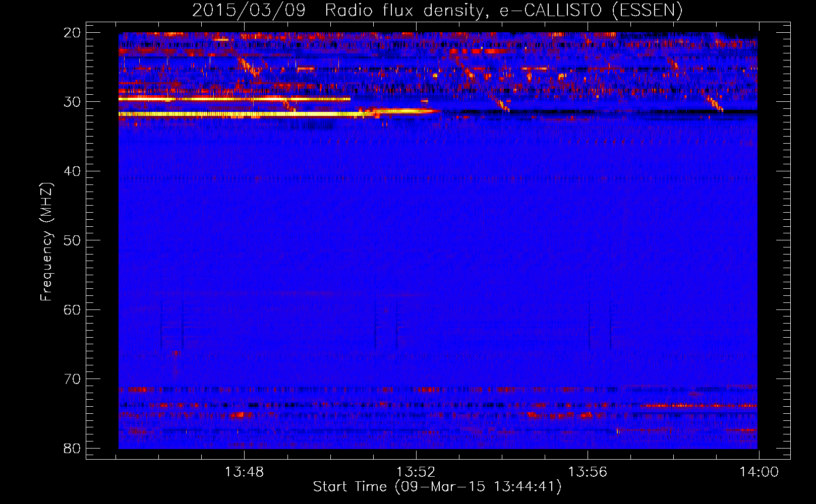The image size is (816, 504).
Task: Click the plot title "Radio flux density, e-CALLISTO (ESSEN)"
Action: tap(503, 10)
